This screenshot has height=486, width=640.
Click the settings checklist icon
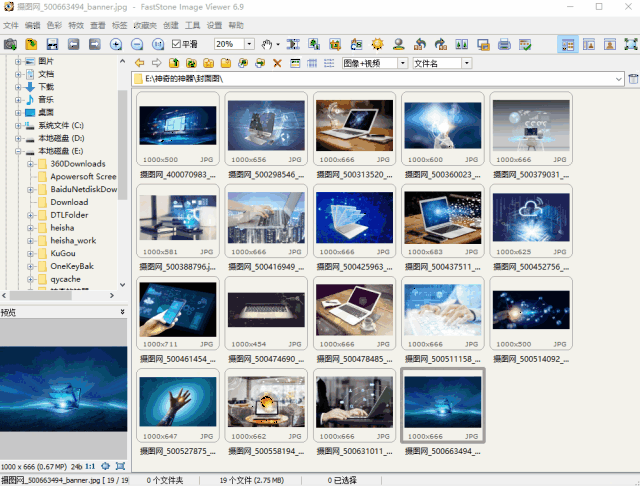(525, 44)
